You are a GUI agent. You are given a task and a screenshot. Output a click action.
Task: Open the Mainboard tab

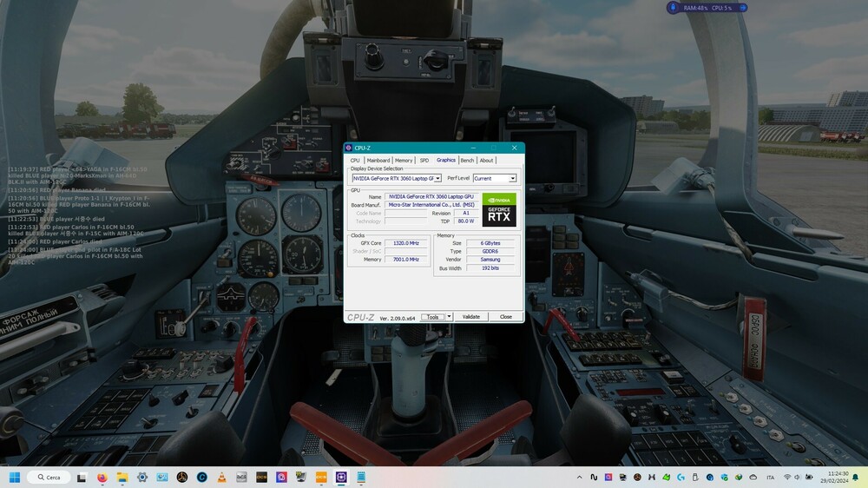[378, 160]
